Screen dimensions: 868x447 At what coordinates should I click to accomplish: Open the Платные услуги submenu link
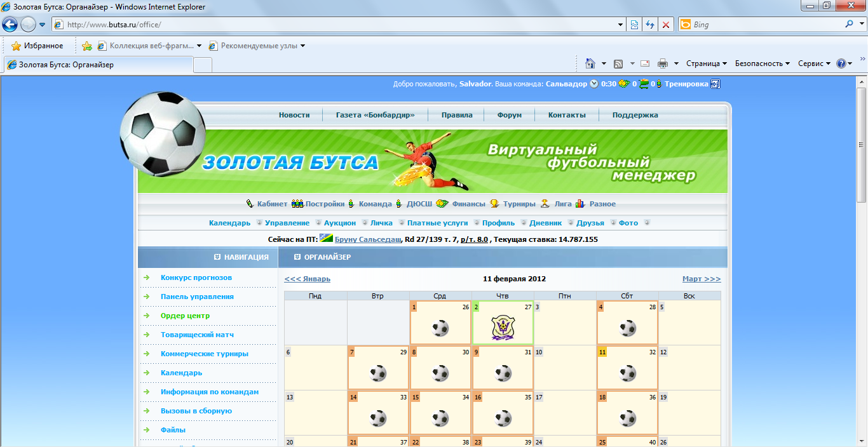(x=437, y=223)
